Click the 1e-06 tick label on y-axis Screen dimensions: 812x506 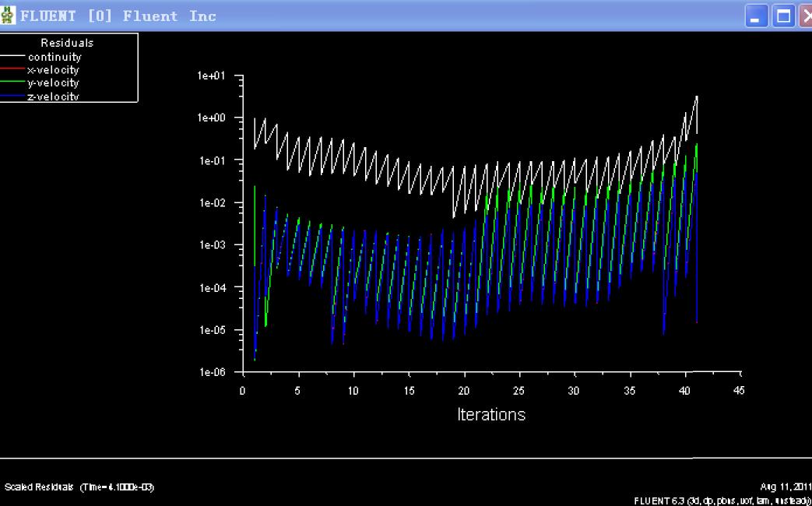point(213,372)
